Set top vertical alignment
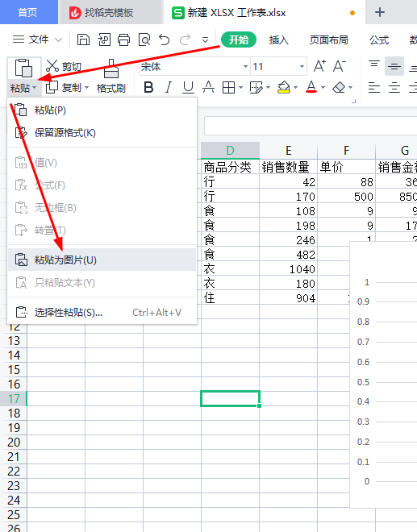 [x=374, y=64]
